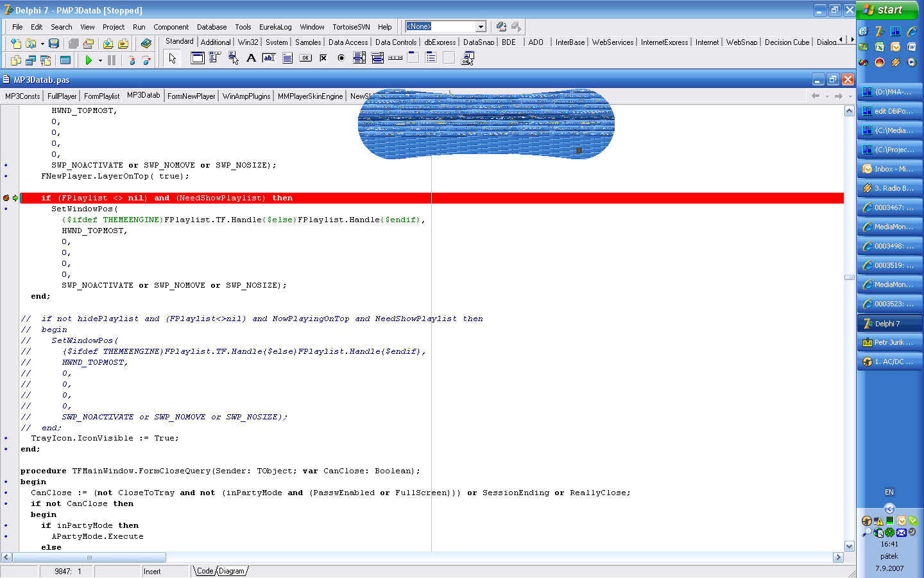This screenshot has width=924, height=578.
Task: Switch to the FormPlaylist editor tab
Action: coord(101,96)
